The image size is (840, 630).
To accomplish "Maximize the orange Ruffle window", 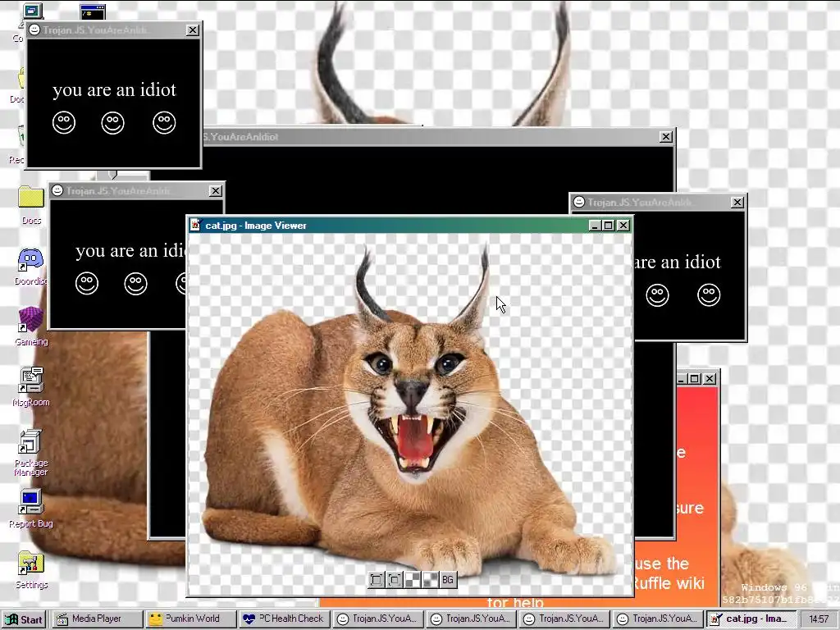I will coord(695,379).
